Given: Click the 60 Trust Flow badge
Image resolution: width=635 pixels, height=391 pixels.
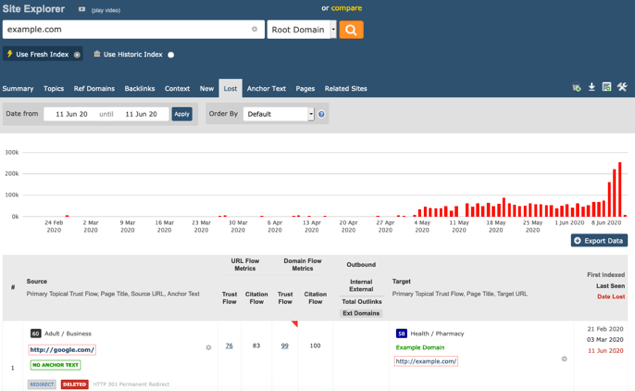Looking at the screenshot, I should click(x=36, y=333).
